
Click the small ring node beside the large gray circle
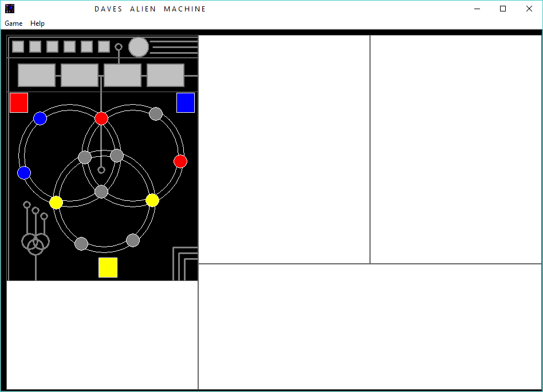click(x=119, y=47)
